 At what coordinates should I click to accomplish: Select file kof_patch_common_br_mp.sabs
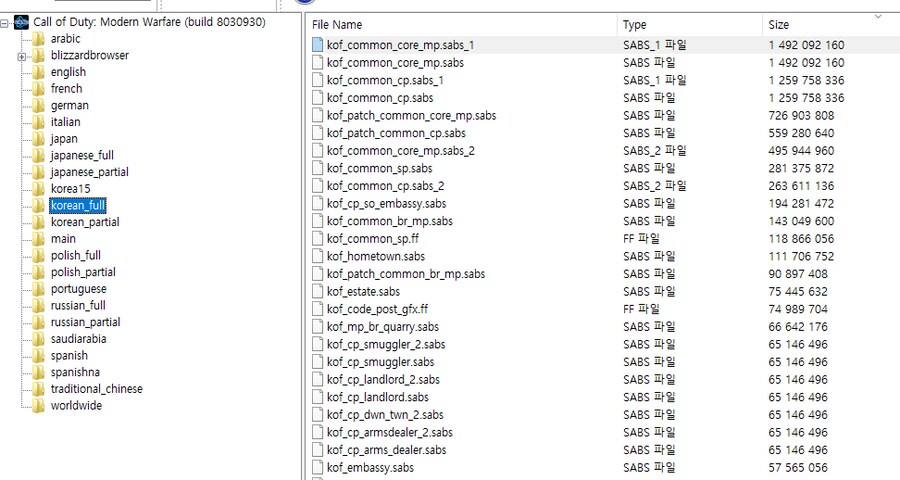click(x=406, y=274)
